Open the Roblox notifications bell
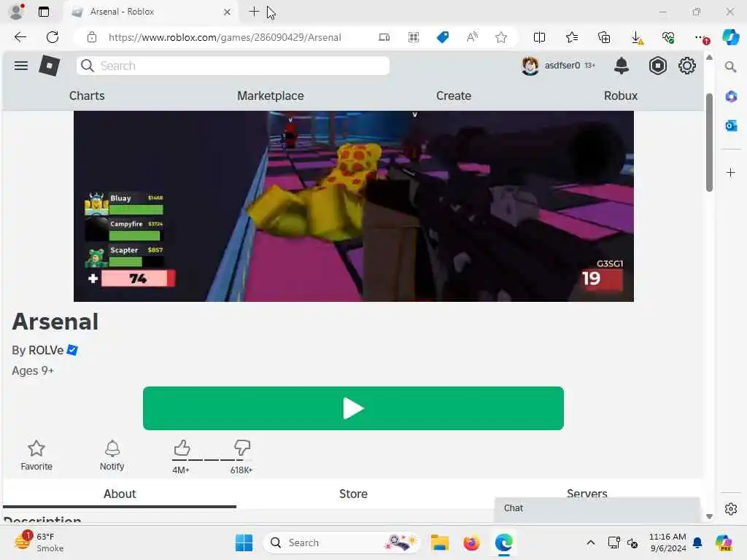Screen dimensions: 747x560 click(x=622, y=66)
